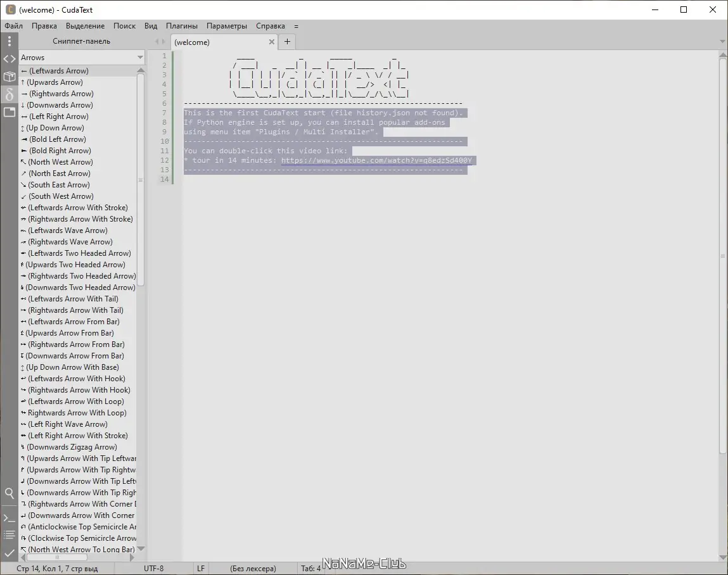Open the Validate checkmark icon in sidebar
728x575 pixels.
(x=10, y=553)
